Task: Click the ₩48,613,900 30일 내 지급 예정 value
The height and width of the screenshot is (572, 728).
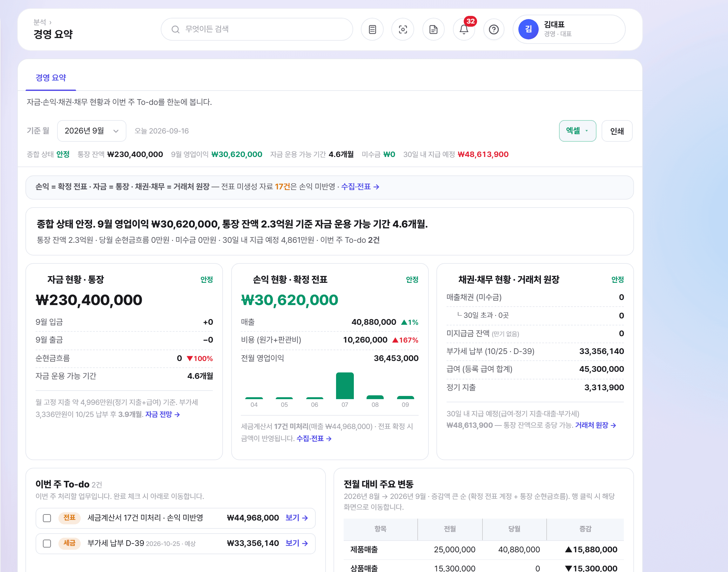Action: click(x=483, y=154)
